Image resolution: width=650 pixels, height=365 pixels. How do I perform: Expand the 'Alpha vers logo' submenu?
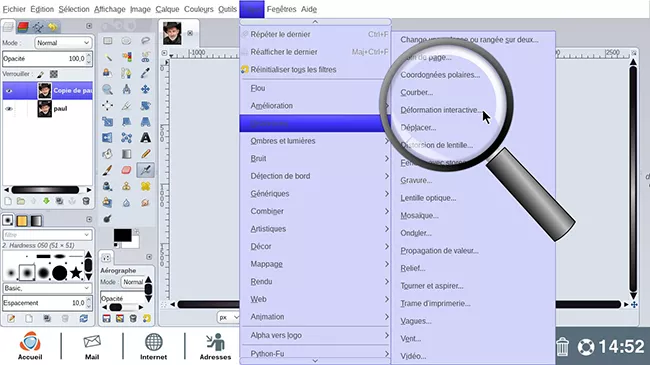coord(315,335)
